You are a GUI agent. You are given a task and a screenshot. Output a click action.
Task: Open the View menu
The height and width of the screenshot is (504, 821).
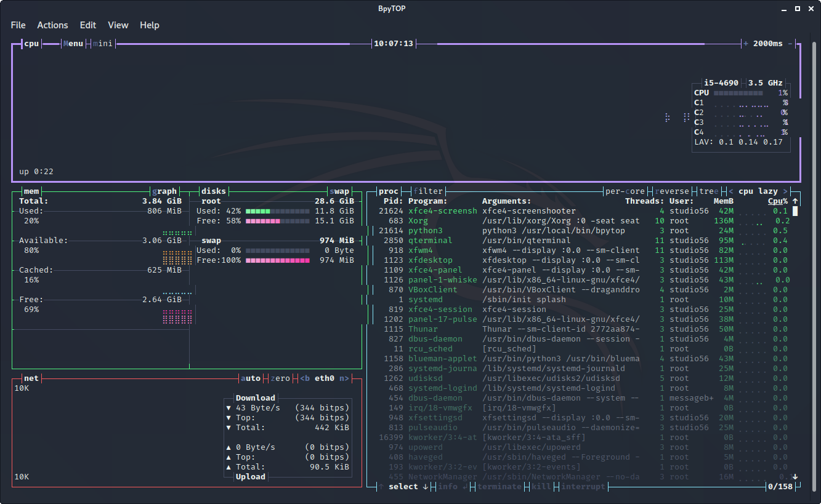coord(118,25)
